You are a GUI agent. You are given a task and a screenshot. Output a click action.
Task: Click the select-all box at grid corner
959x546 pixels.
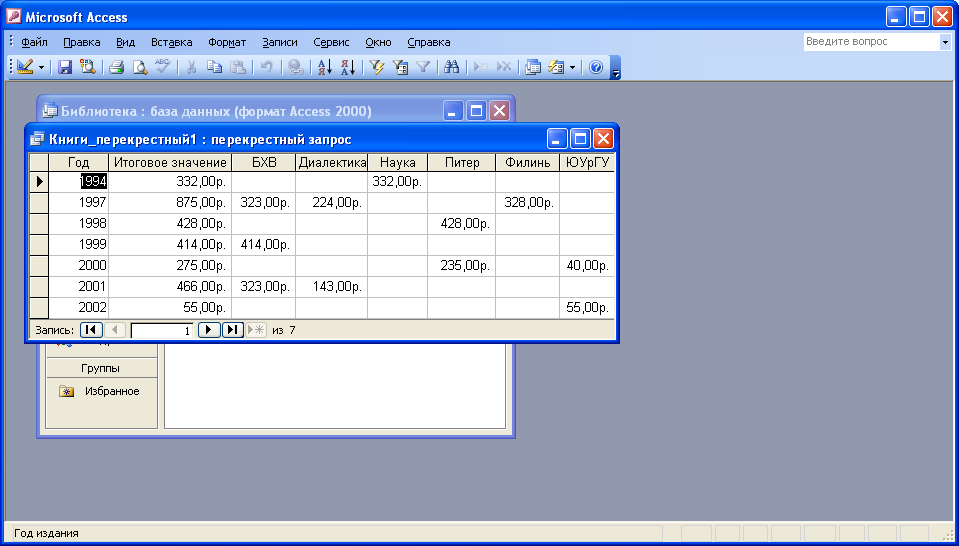[x=39, y=162]
